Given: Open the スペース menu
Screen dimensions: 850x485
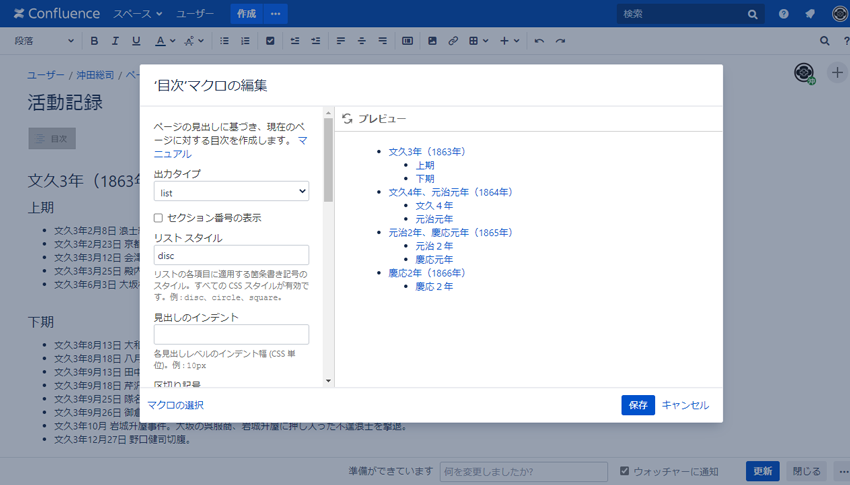Looking at the screenshot, I should click(137, 14).
